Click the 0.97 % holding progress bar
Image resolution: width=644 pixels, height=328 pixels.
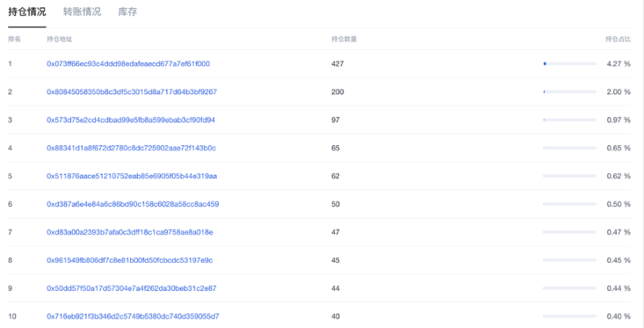(570, 120)
